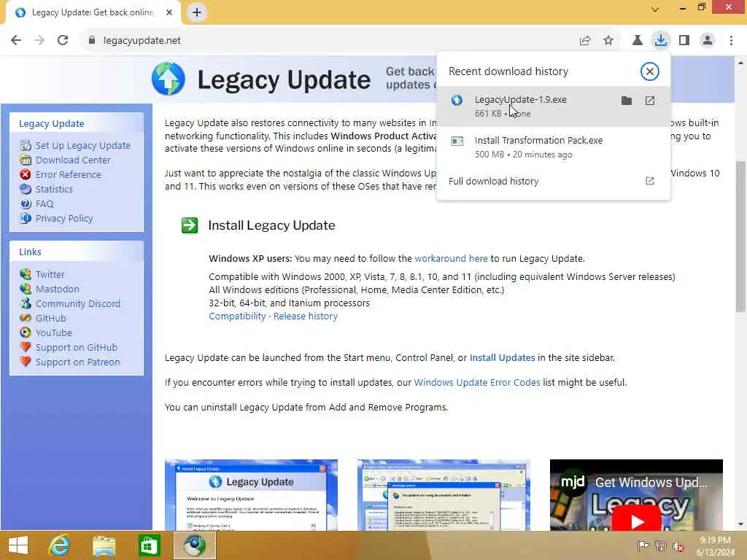Open Full download history

(x=553, y=181)
